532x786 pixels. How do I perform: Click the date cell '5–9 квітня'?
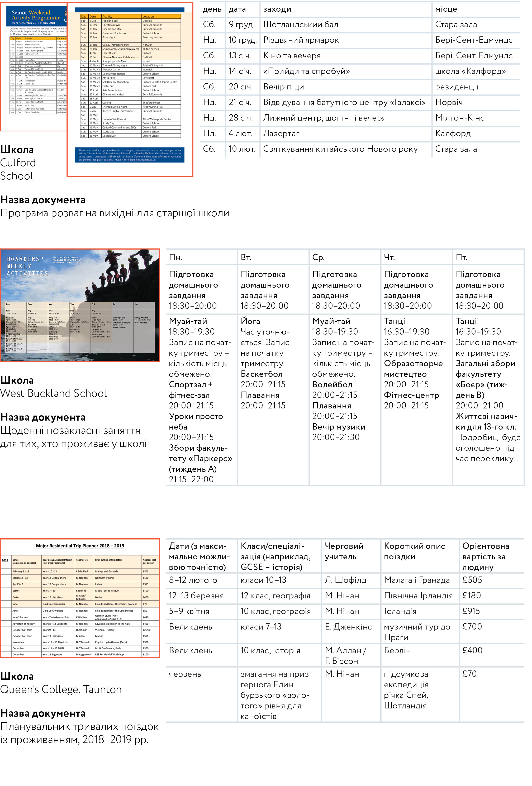click(189, 612)
